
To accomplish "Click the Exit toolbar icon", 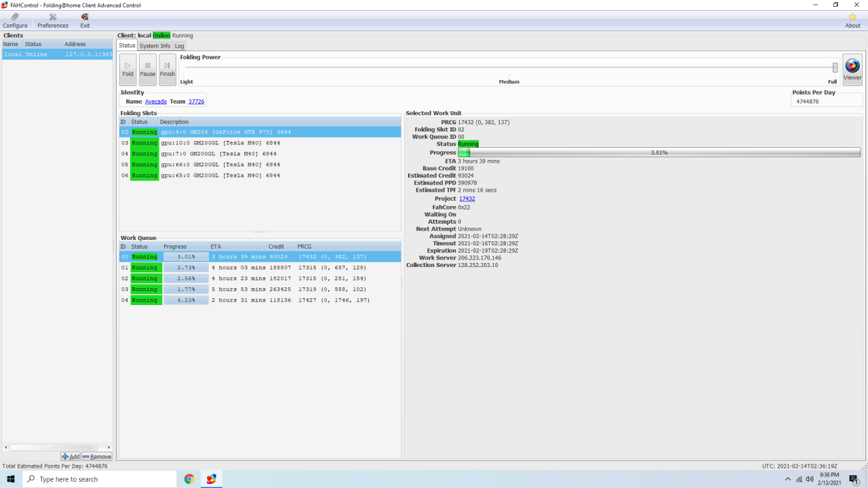I will point(85,20).
